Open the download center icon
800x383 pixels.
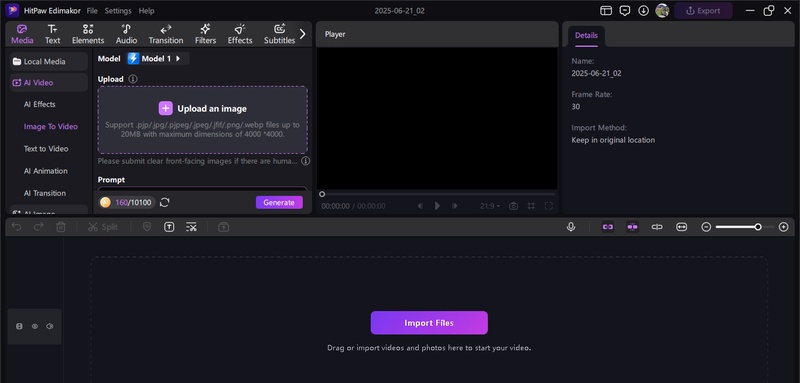pos(643,11)
